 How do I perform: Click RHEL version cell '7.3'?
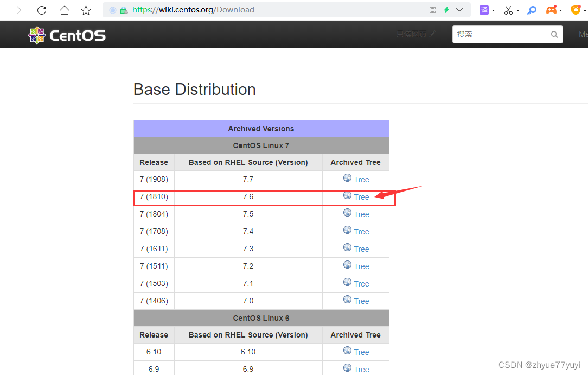tap(248, 249)
